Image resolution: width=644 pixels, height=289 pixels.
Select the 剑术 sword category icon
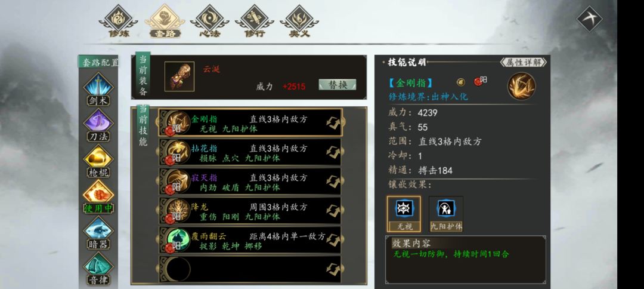[98, 89]
